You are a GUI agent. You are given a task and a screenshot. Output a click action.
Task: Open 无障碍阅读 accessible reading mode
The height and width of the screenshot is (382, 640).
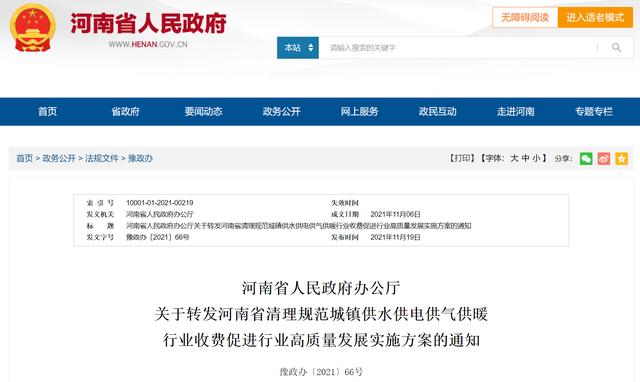tap(525, 18)
